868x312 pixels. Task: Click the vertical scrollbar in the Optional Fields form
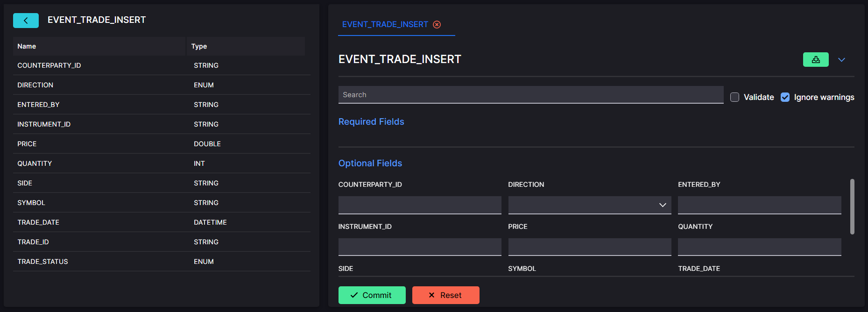852,206
